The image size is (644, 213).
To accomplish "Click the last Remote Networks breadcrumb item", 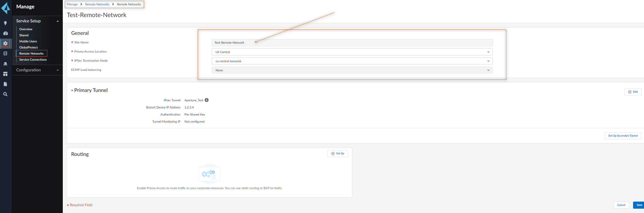I will (x=129, y=4).
